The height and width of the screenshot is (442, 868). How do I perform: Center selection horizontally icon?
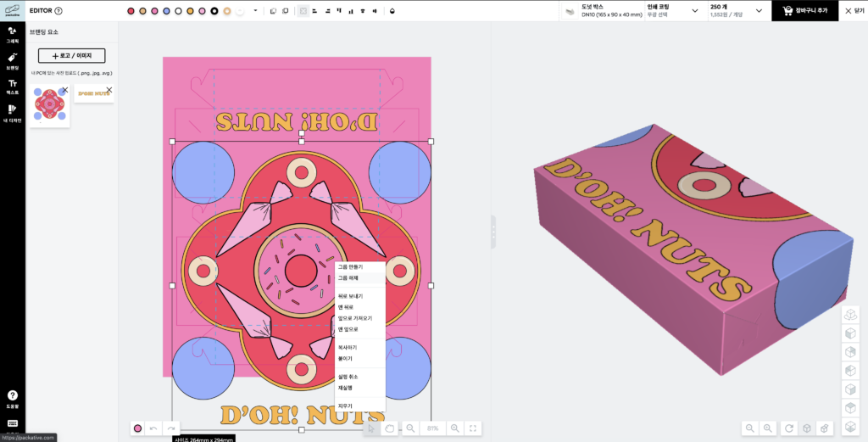(x=363, y=10)
